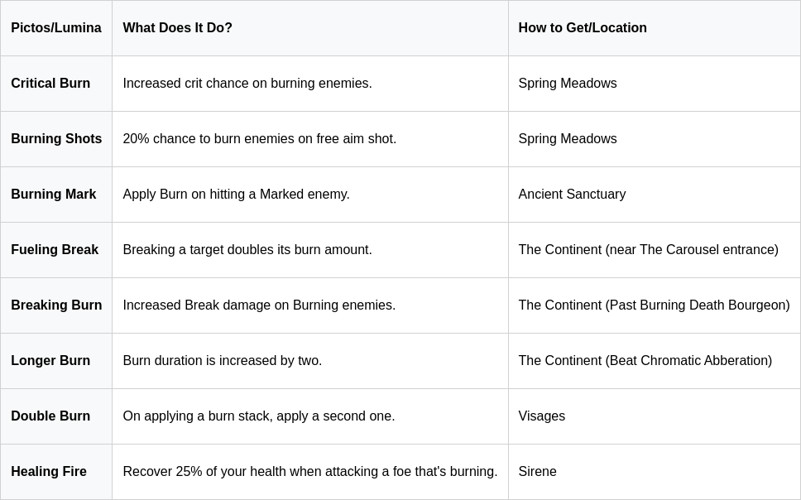The height and width of the screenshot is (500, 801).
Task: Click the Visages location cell
Action: [x=541, y=416]
